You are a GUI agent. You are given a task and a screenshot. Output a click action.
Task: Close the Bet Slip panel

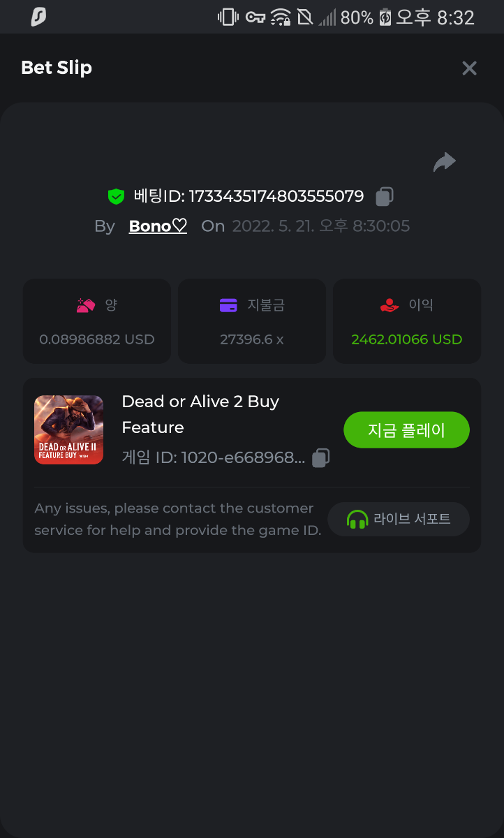point(469,68)
